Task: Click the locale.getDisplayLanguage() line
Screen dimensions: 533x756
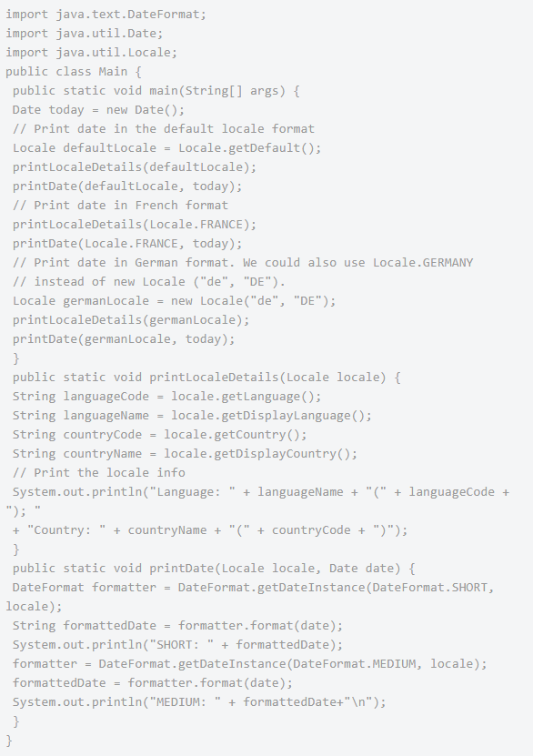Action: [192, 416]
